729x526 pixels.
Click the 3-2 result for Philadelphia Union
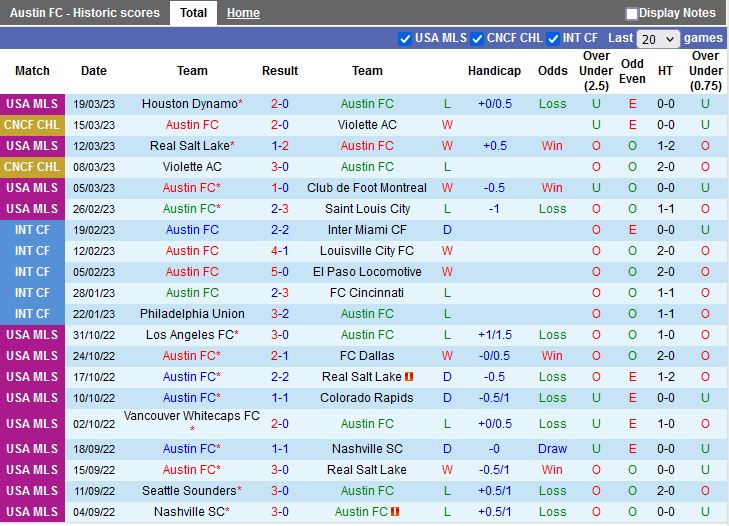click(x=280, y=313)
